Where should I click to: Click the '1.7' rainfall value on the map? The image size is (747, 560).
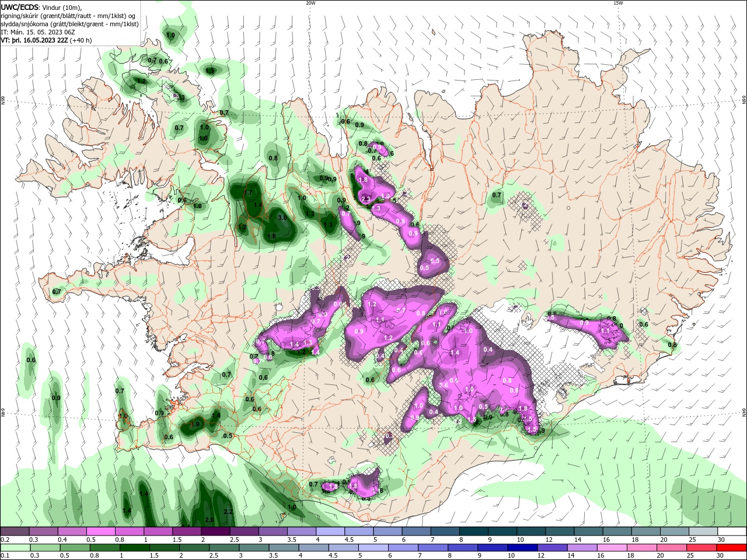(x=248, y=193)
